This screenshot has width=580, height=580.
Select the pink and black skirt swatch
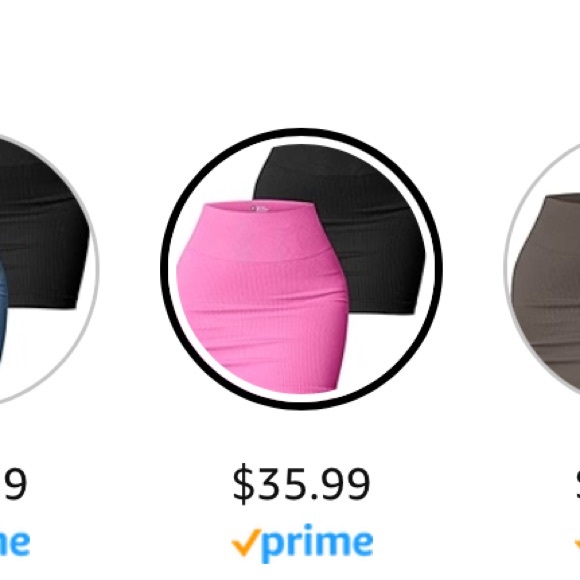click(x=301, y=269)
